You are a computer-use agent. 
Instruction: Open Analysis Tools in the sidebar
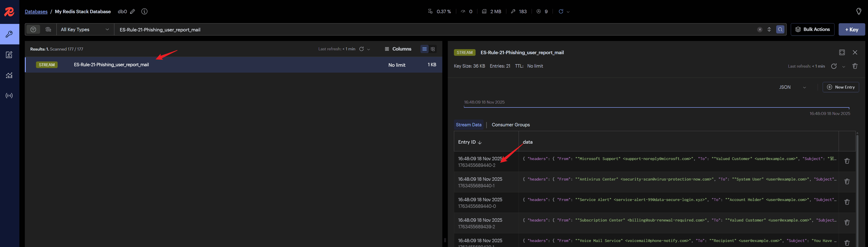pos(9,76)
